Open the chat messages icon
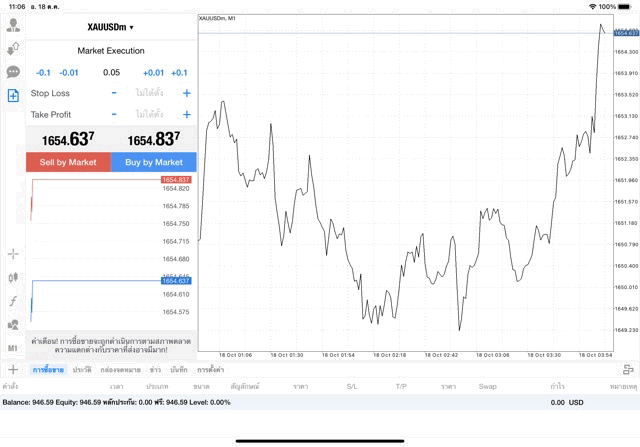The width and height of the screenshot is (640, 447). point(13,72)
